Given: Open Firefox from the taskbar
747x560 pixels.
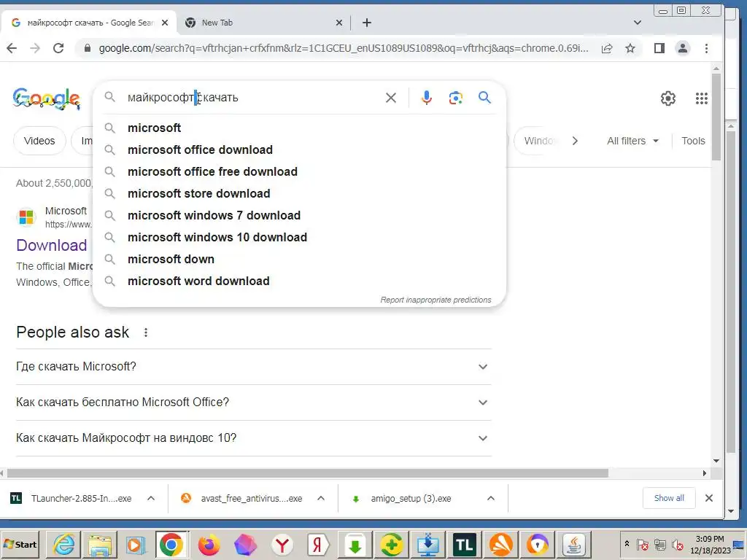Looking at the screenshot, I should (x=209, y=544).
